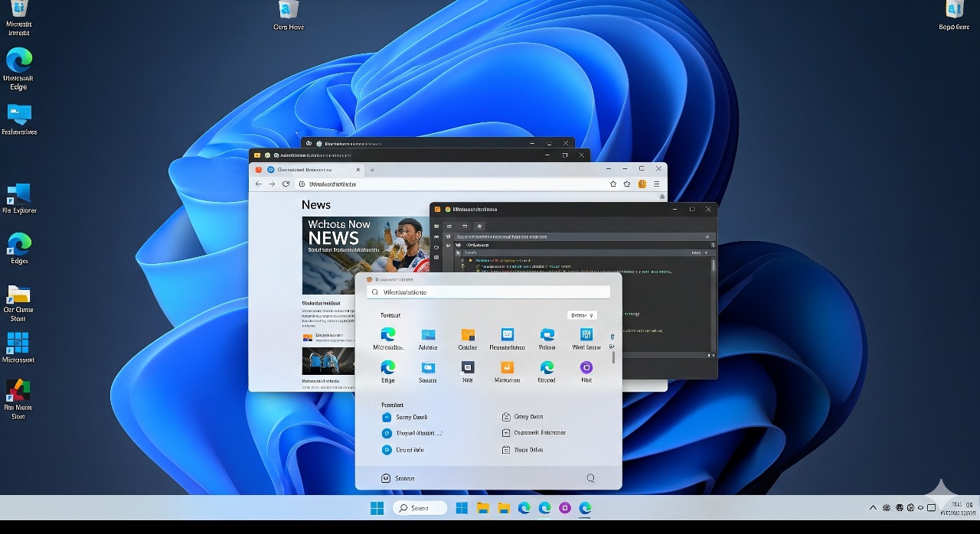Click the search magnifier at Start menu bottom
The width and height of the screenshot is (980, 534).
[x=590, y=478]
